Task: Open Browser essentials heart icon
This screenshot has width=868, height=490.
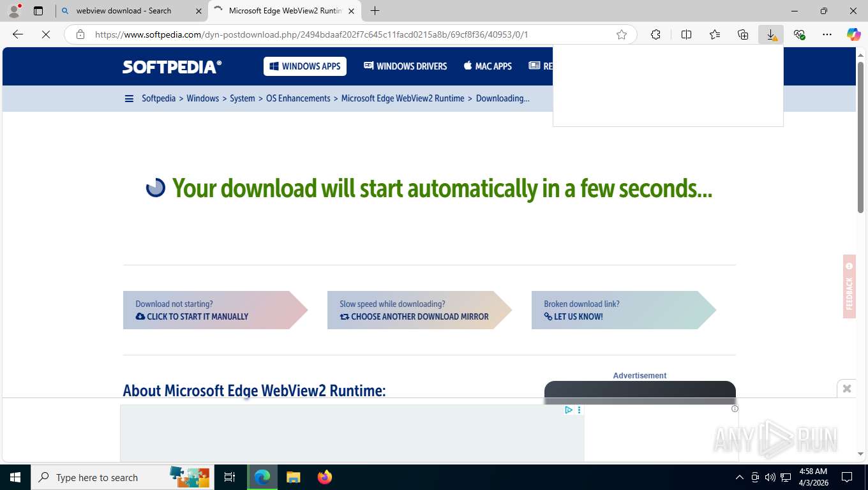Action: [x=799, y=34]
